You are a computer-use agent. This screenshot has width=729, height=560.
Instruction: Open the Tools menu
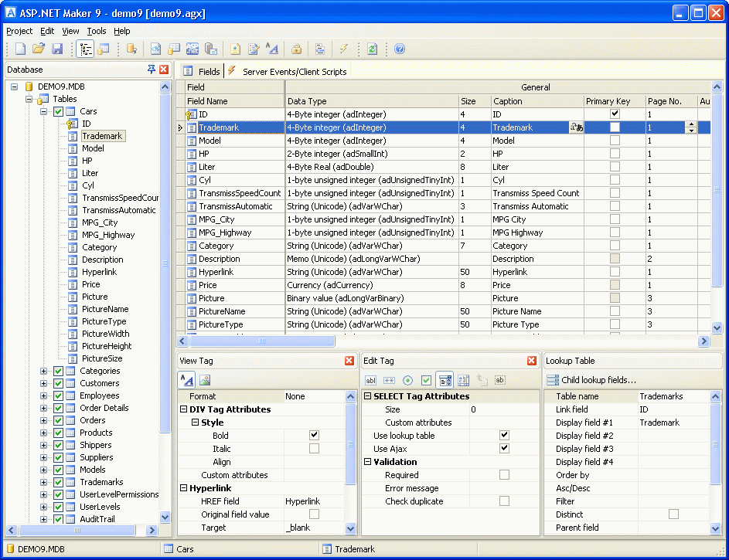(97, 31)
